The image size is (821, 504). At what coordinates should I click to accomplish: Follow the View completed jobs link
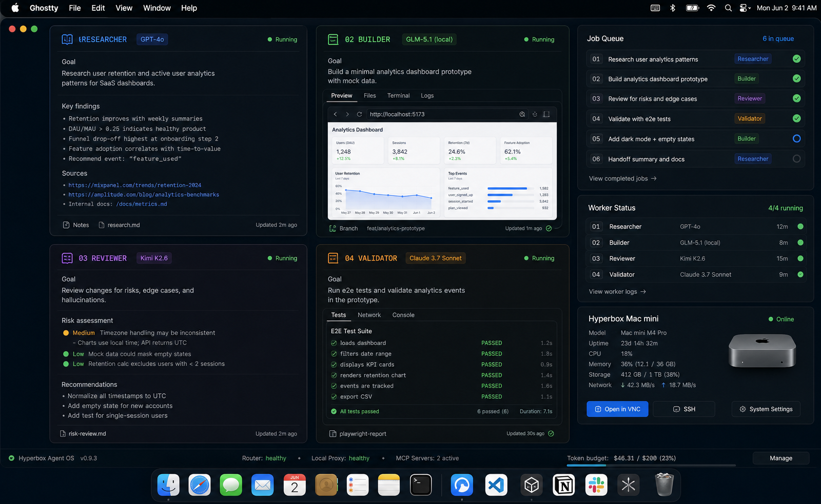[x=623, y=179]
